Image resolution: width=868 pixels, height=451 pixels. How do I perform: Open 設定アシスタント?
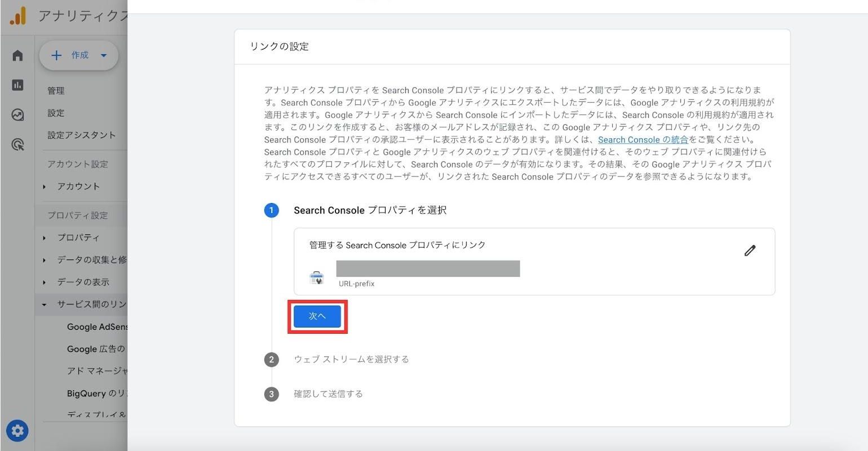(82, 135)
